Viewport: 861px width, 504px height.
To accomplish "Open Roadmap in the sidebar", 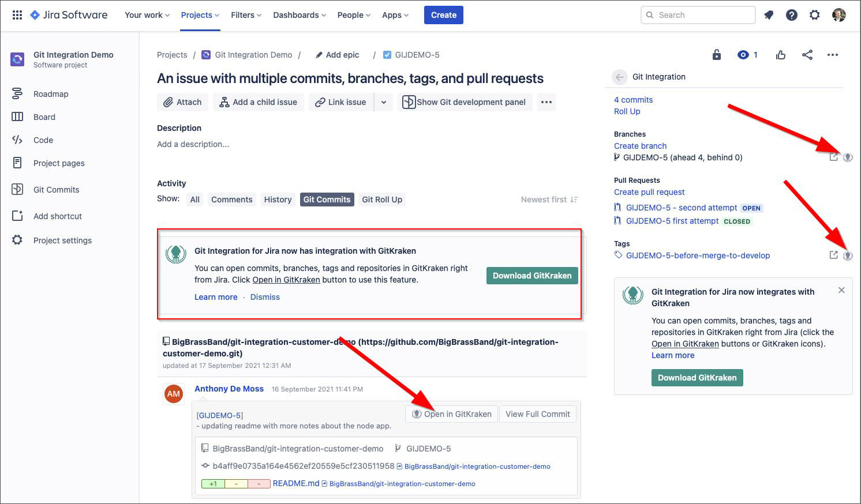I will point(51,94).
